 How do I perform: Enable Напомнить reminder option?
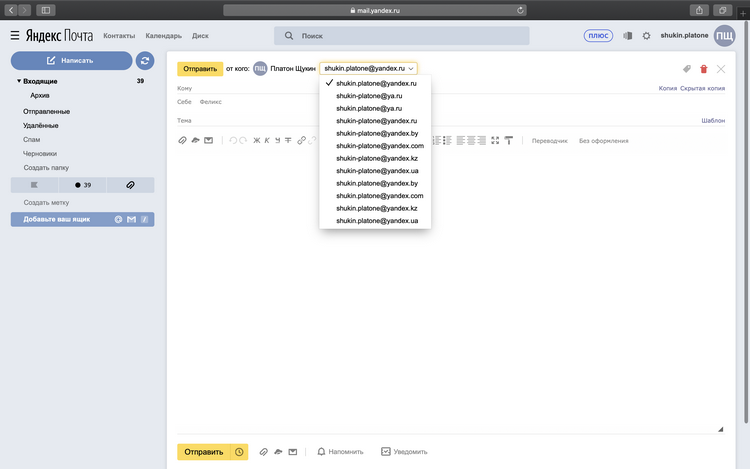[x=340, y=452]
